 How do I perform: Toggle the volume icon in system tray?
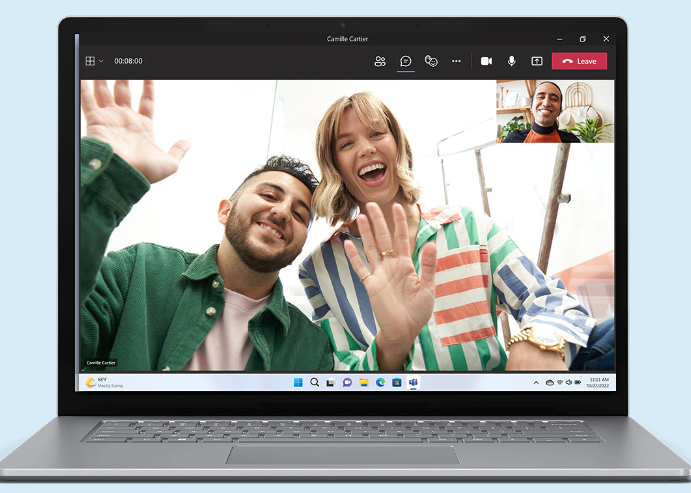[x=569, y=383]
